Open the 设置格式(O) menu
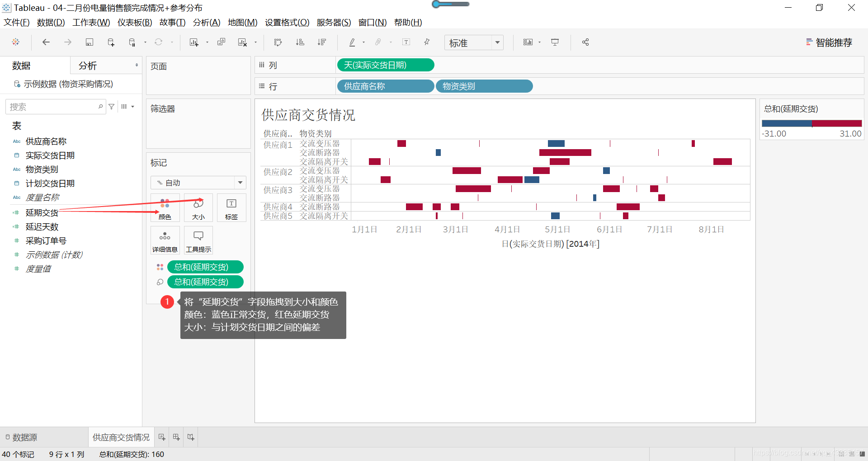The width and height of the screenshot is (868, 461). [x=287, y=22]
